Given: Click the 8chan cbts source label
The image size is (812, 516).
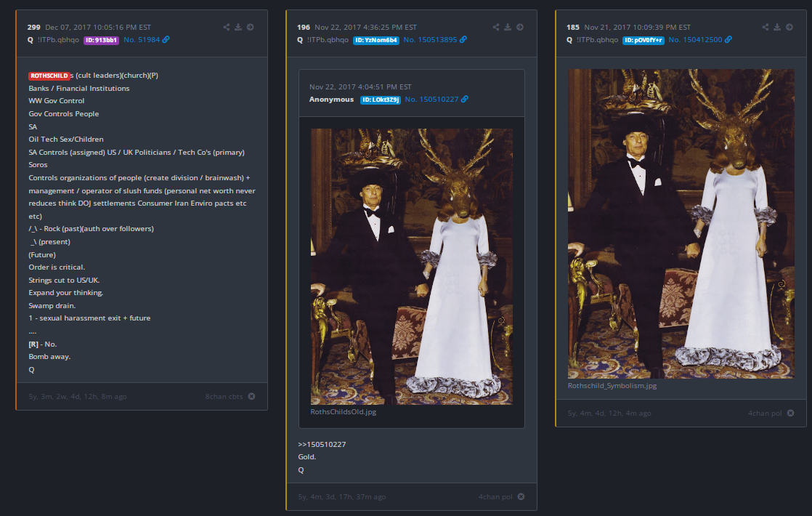Looking at the screenshot, I should (224, 396).
